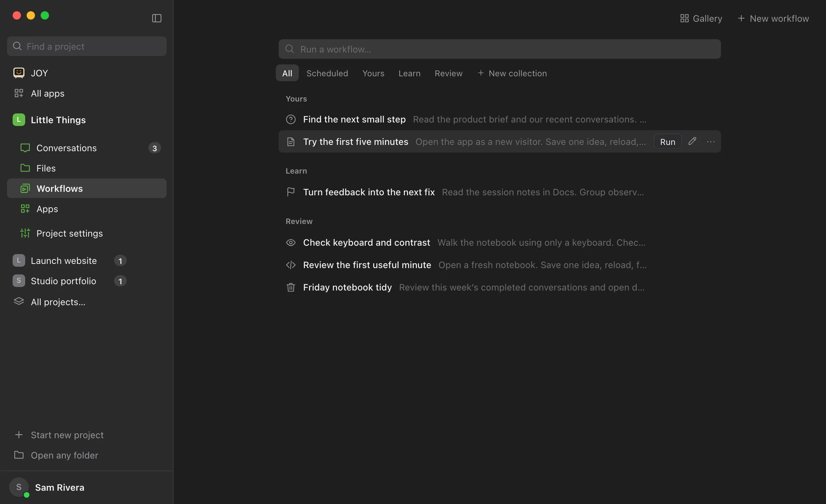Open Review the first useful minute workflow
This screenshot has height=504, width=826.
point(499,265)
